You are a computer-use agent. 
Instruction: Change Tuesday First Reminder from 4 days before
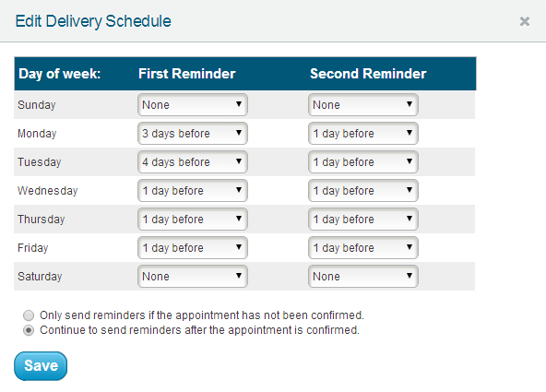[193, 162]
